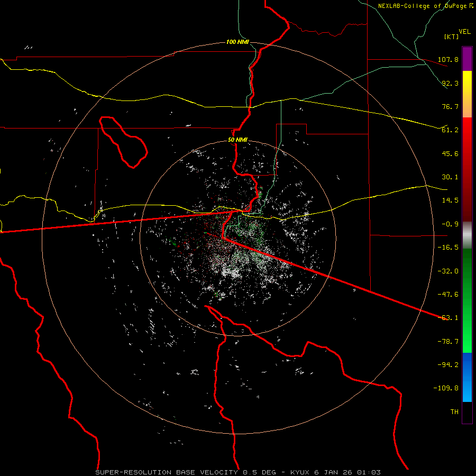
Task: Click the -63.1 velocity scale value
Action: (448, 318)
